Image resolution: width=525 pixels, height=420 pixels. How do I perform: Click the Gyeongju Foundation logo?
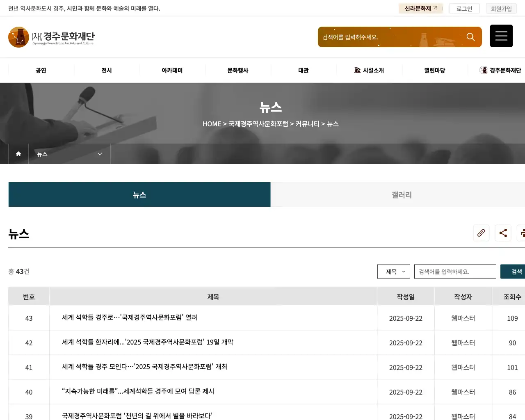click(x=51, y=37)
